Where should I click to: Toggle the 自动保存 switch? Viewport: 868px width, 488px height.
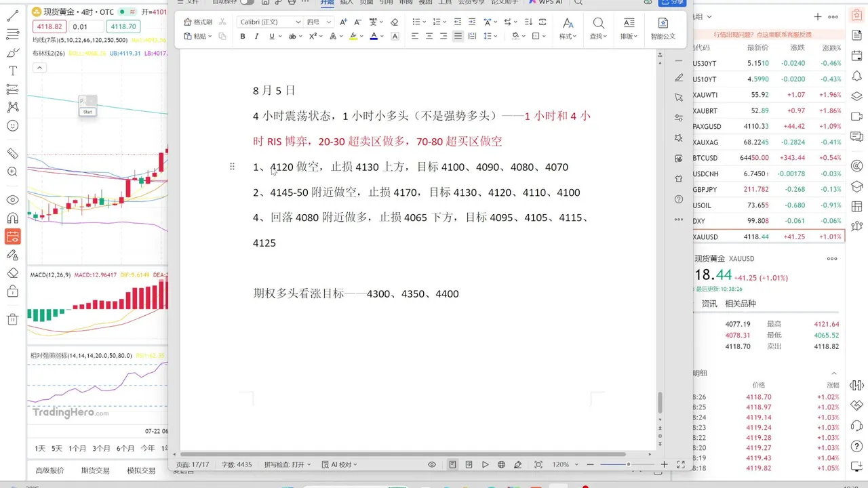(247, 2)
